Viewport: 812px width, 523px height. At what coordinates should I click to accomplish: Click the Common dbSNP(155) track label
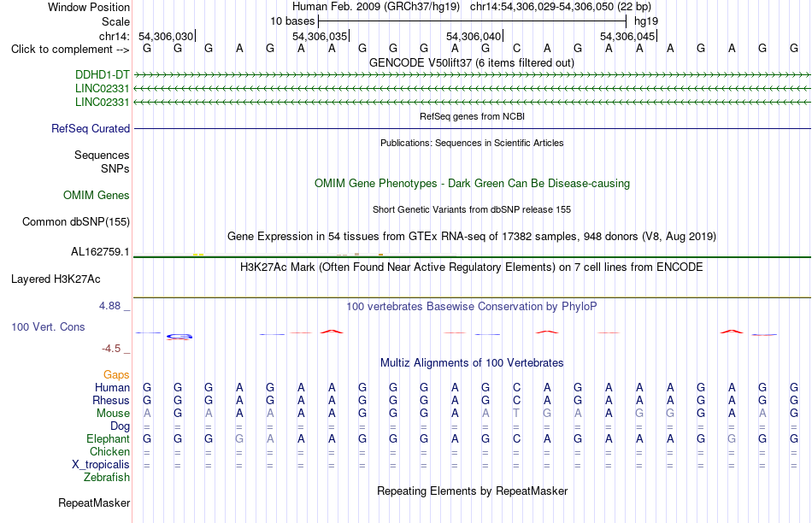(x=76, y=221)
